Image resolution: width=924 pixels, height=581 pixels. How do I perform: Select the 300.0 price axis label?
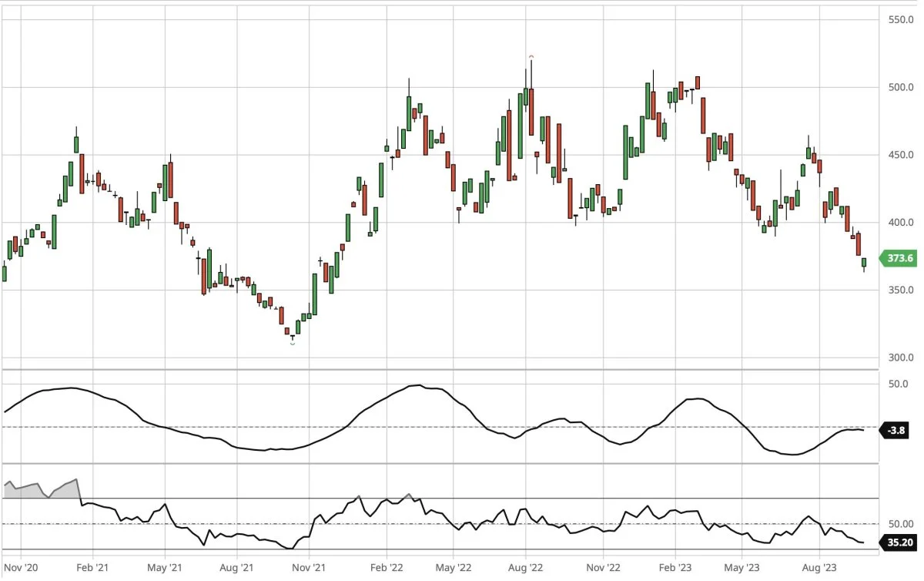[x=899, y=358]
